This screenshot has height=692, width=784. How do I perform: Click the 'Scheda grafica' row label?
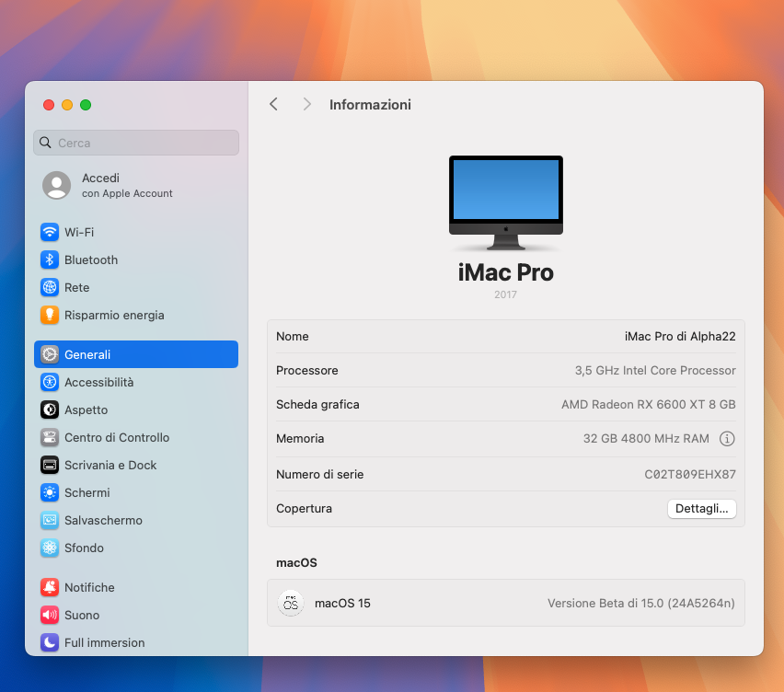[x=317, y=404]
